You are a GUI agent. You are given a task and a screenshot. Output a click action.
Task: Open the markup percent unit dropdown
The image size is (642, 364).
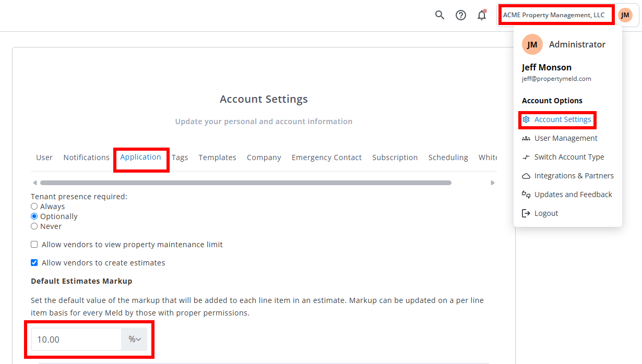(x=134, y=339)
